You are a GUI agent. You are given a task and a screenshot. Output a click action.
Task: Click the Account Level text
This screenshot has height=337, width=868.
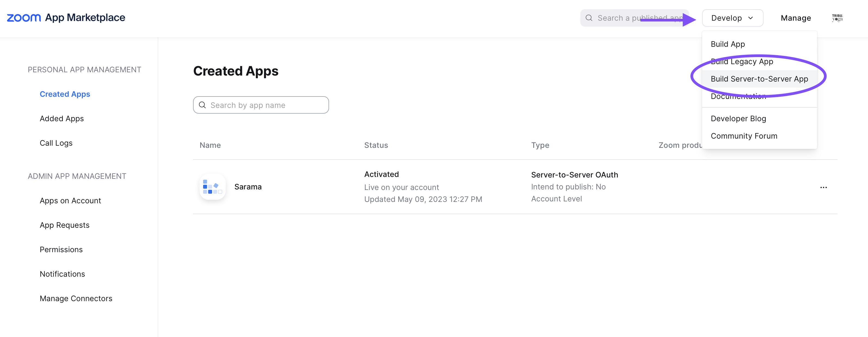pyautogui.click(x=556, y=199)
